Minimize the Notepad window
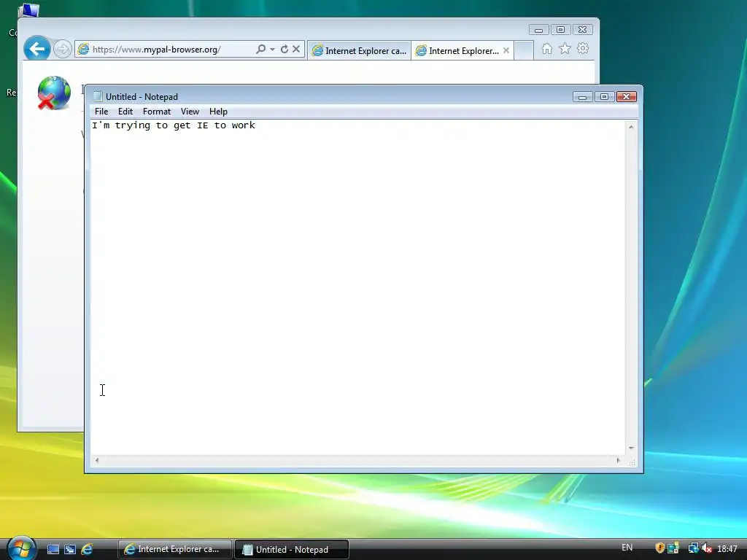 (582, 97)
